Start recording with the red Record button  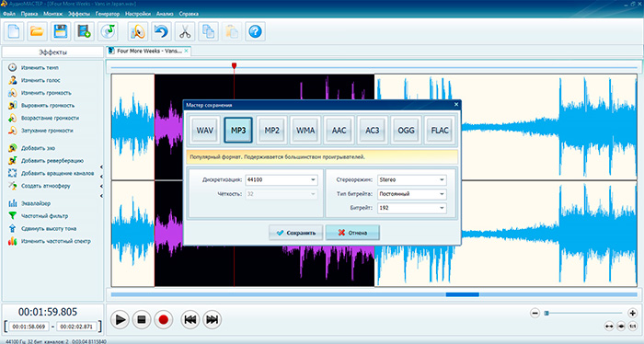point(164,319)
